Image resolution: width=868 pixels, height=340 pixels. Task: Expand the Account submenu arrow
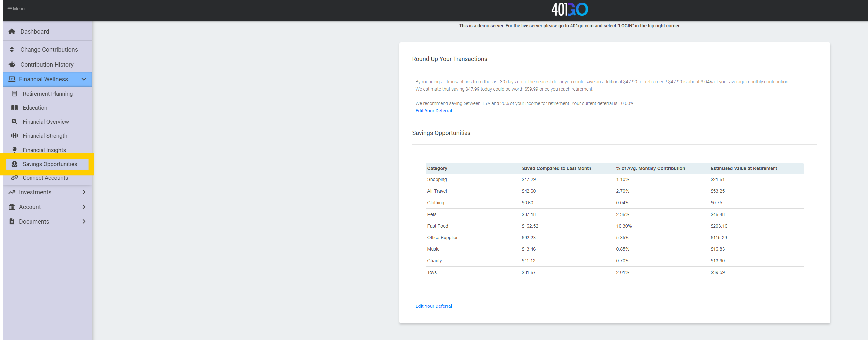(x=84, y=207)
